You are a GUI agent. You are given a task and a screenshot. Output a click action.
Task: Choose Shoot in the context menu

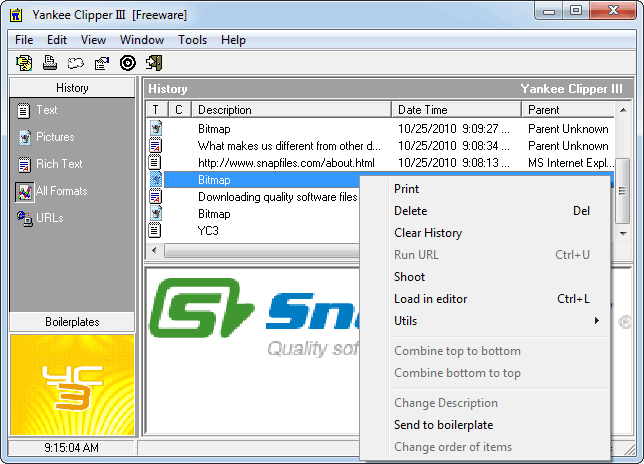(485, 277)
